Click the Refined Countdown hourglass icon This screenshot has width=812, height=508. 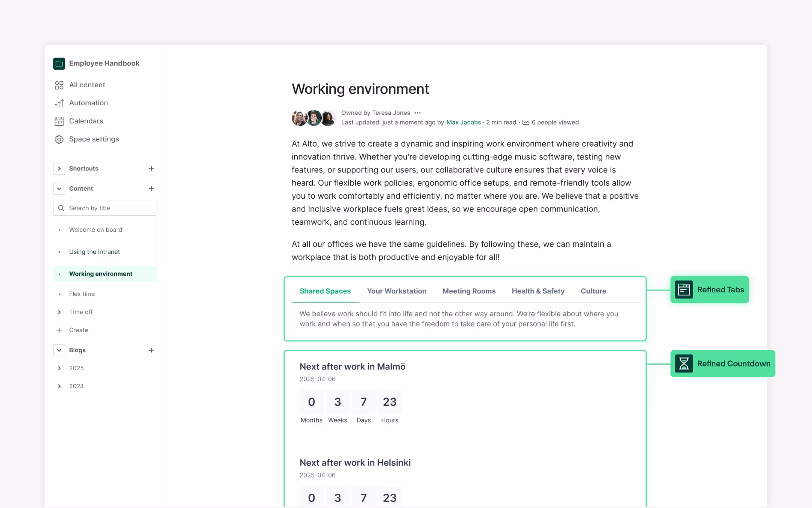tap(684, 364)
